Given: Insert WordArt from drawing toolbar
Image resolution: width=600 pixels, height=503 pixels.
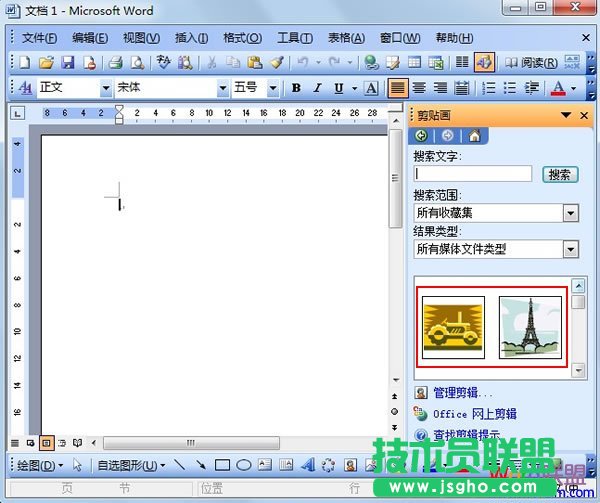Looking at the screenshot, I should 307,465.
